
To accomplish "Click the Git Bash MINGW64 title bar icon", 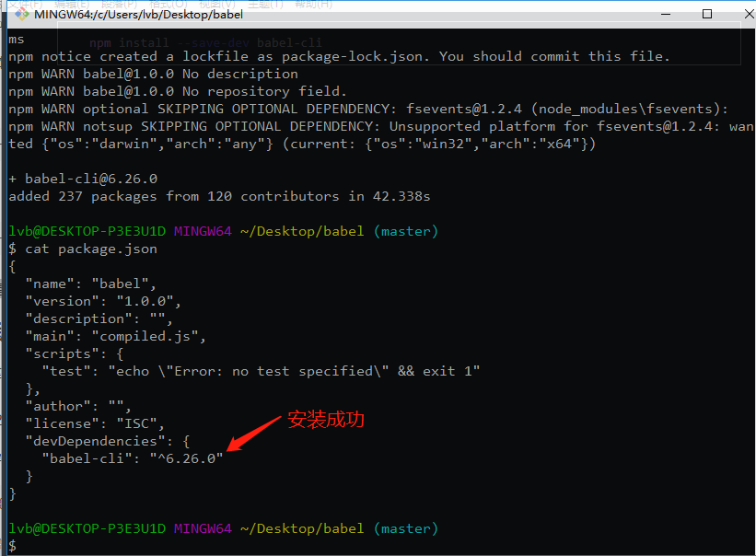I will tap(22, 14).
